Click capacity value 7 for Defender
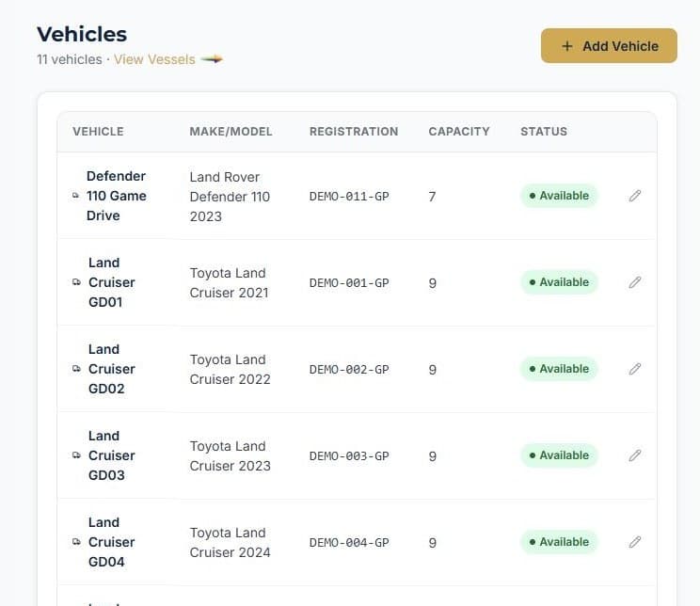The height and width of the screenshot is (606, 700). pos(432,197)
